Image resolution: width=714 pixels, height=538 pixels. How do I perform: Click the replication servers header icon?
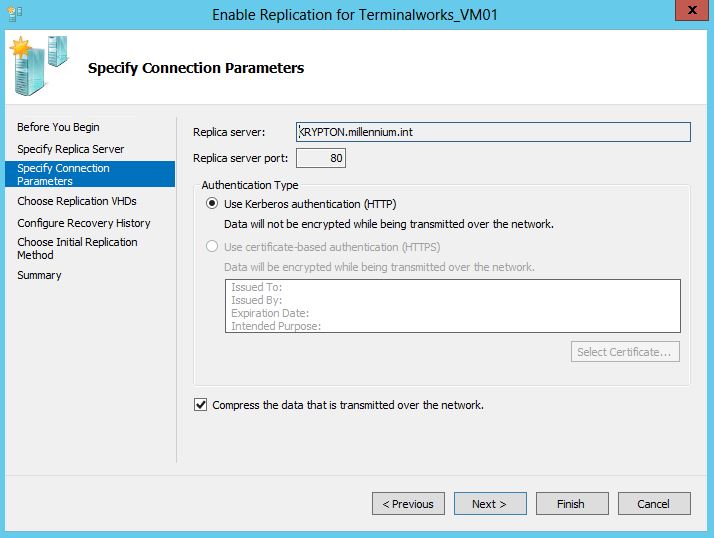(x=40, y=65)
